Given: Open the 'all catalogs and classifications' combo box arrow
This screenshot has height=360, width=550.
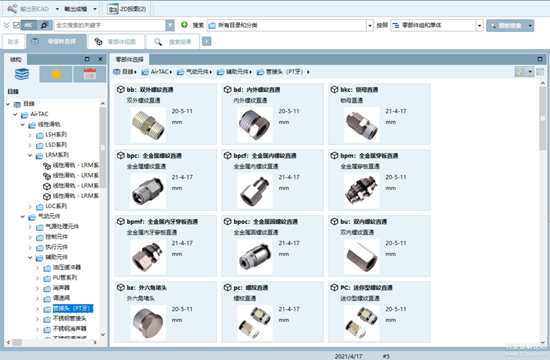Looking at the screenshot, I should click(x=369, y=25).
